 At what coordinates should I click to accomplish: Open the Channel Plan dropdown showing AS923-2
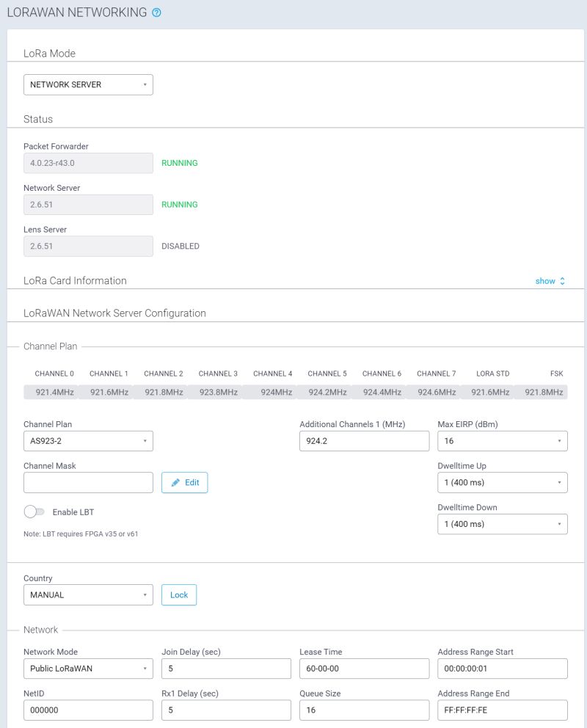click(x=88, y=440)
